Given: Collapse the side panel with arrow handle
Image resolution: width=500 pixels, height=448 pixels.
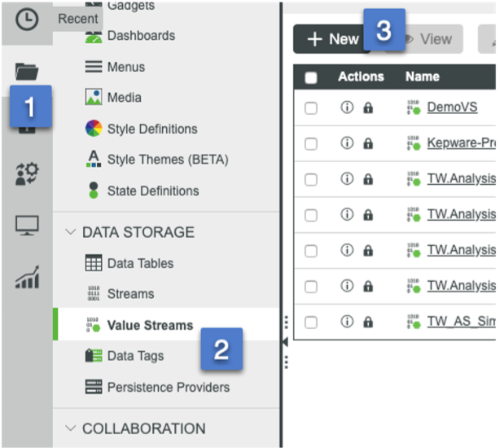Looking at the screenshot, I should coord(285,342).
